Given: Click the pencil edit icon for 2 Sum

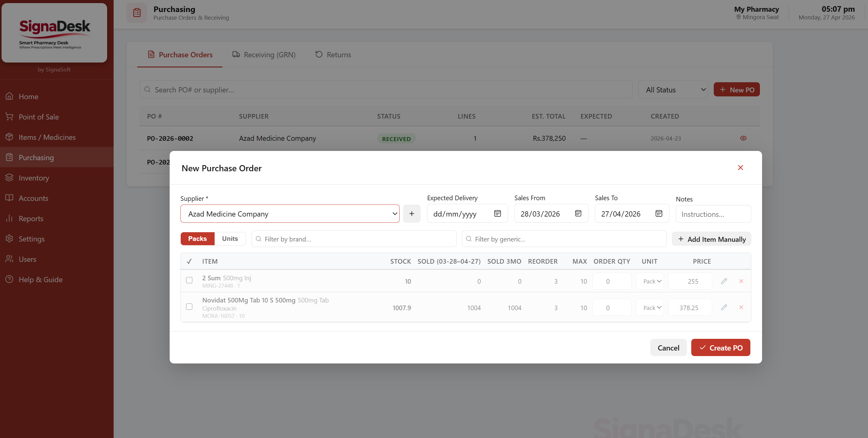Looking at the screenshot, I should coord(724,281).
